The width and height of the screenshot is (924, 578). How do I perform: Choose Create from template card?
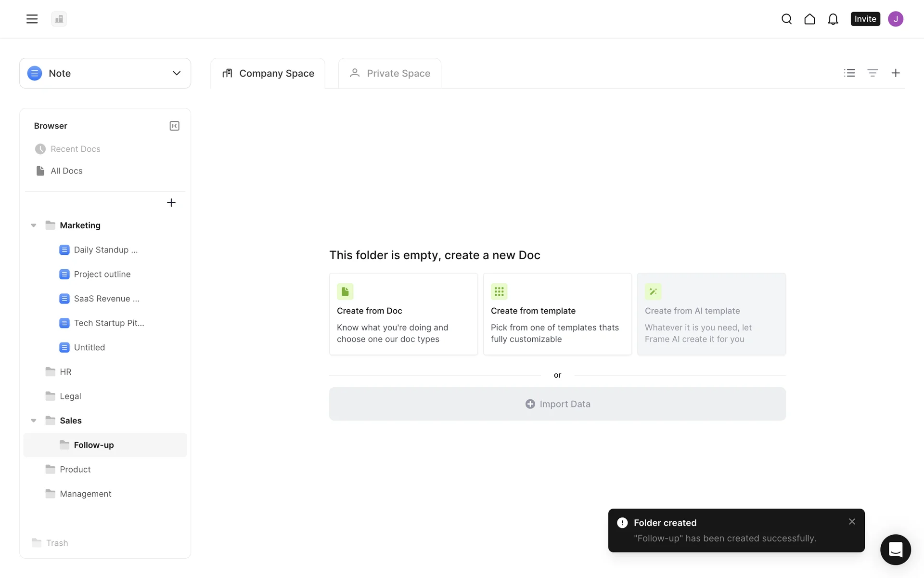pyautogui.click(x=557, y=314)
